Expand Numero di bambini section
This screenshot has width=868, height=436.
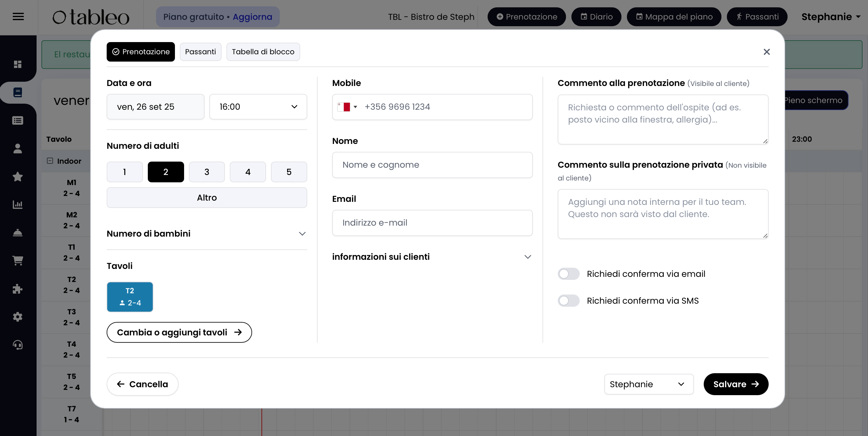(207, 234)
